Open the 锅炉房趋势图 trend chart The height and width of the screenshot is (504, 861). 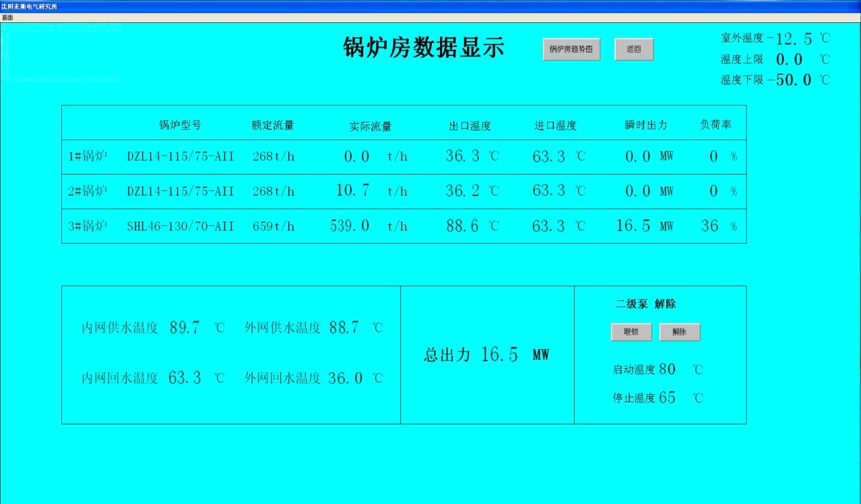(x=571, y=49)
